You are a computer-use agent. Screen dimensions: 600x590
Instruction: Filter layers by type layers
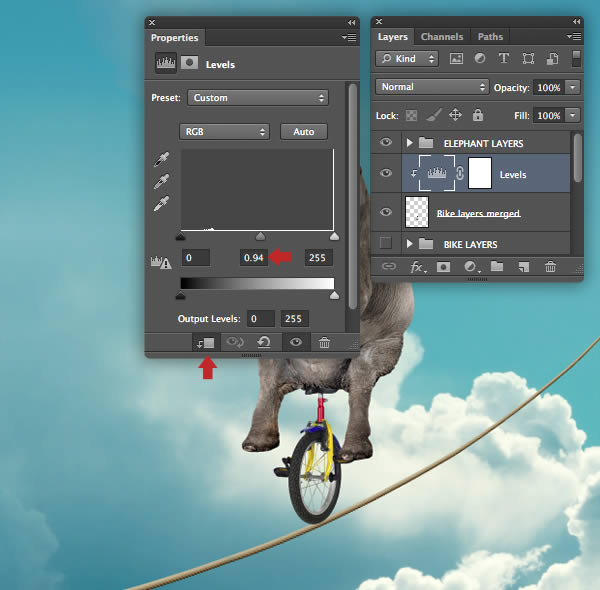[x=504, y=59]
